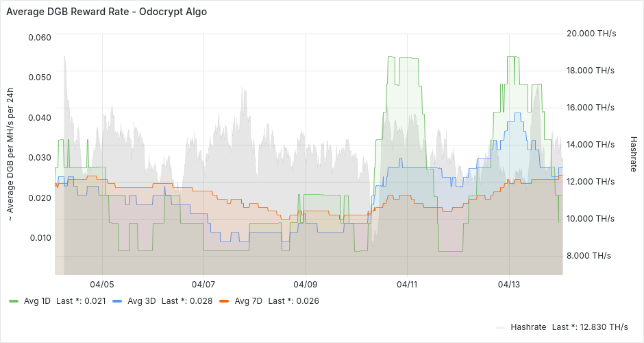This screenshot has height=343, width=644.
Task: Click the green Avg 1D legend color swatch
Action: click(x=14, y=301)
